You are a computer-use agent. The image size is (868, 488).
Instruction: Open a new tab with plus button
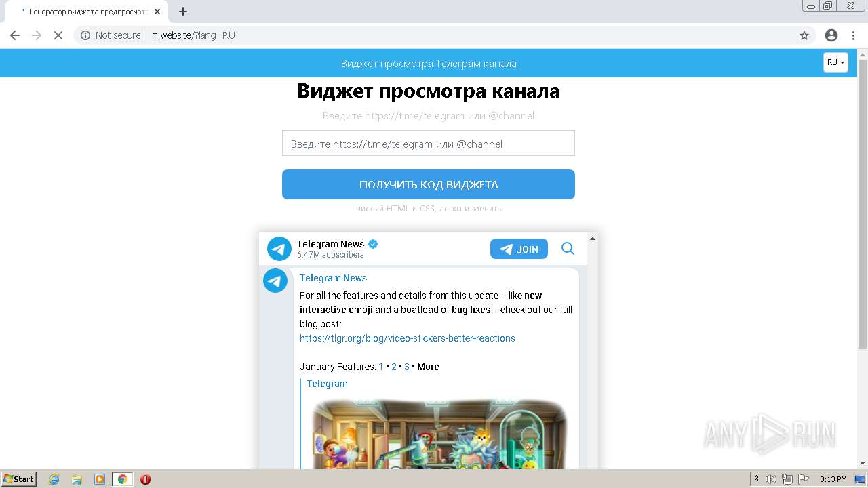(183, 12)
